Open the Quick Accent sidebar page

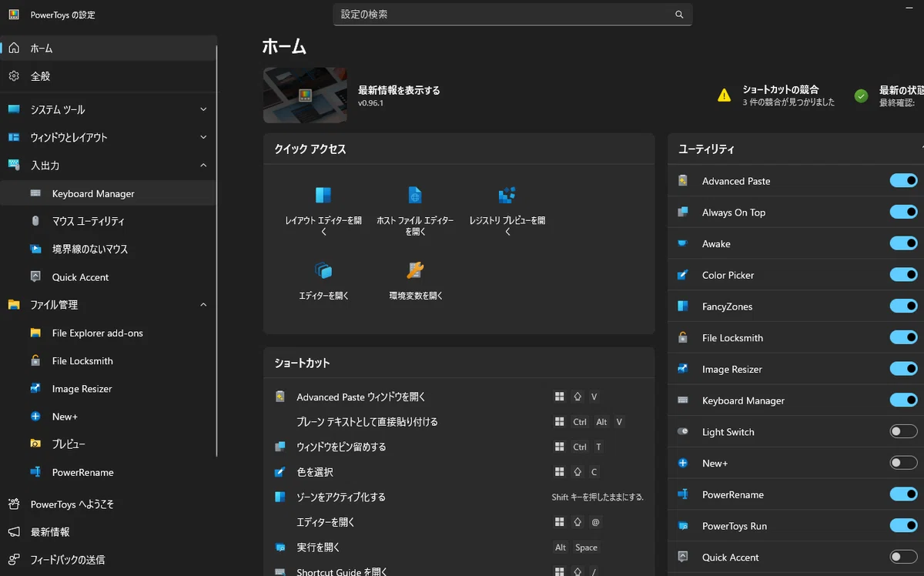pyautogui.click(x=108, y=277)
